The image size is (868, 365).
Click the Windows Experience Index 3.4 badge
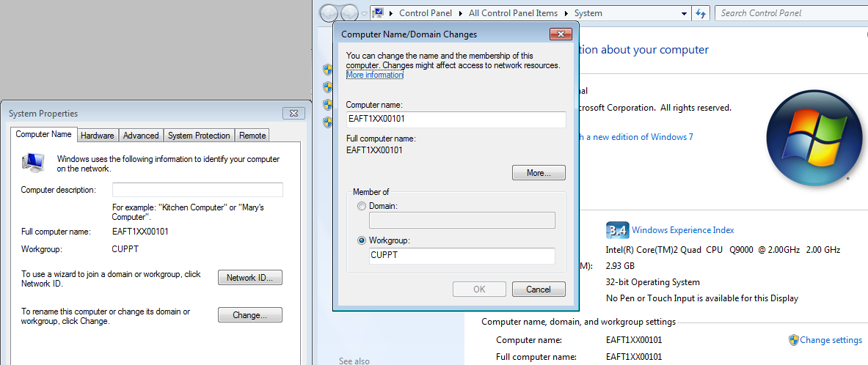(x=617, y=230)
